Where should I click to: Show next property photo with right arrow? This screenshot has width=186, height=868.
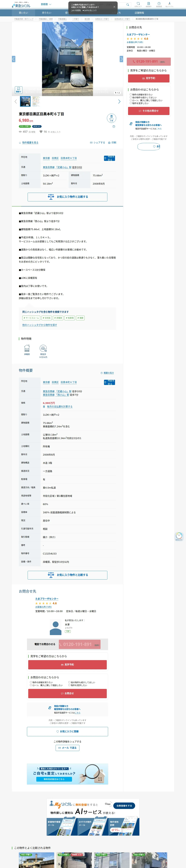click(x=121, y=59)
